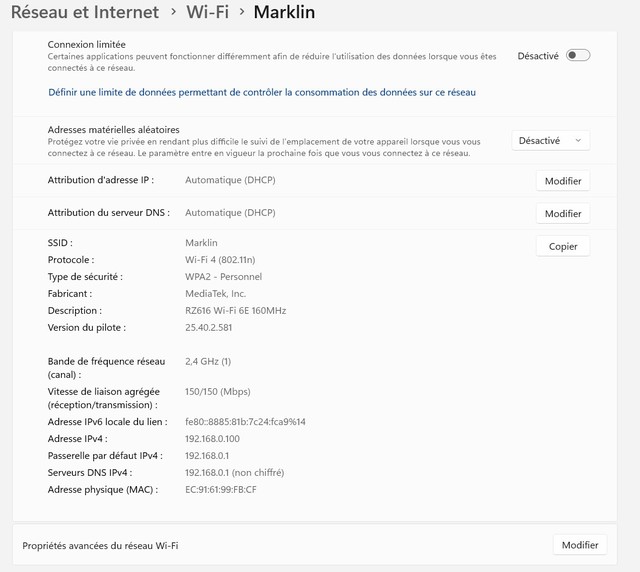This screenshot has height=572, width=640.
Task: Click the RZ616 Wi-Fi 6E description value
Action: click(x=236, y=311)
